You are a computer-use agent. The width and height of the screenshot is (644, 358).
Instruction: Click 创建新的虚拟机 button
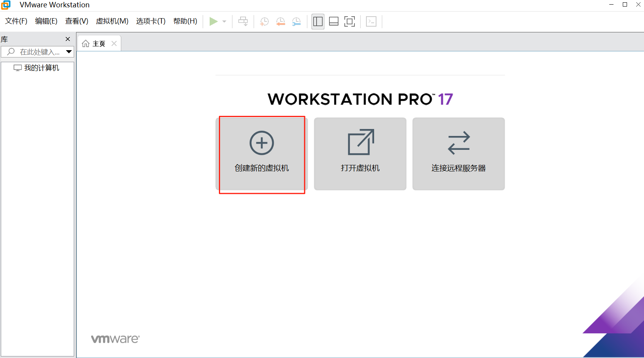click(x=262, y=154)
